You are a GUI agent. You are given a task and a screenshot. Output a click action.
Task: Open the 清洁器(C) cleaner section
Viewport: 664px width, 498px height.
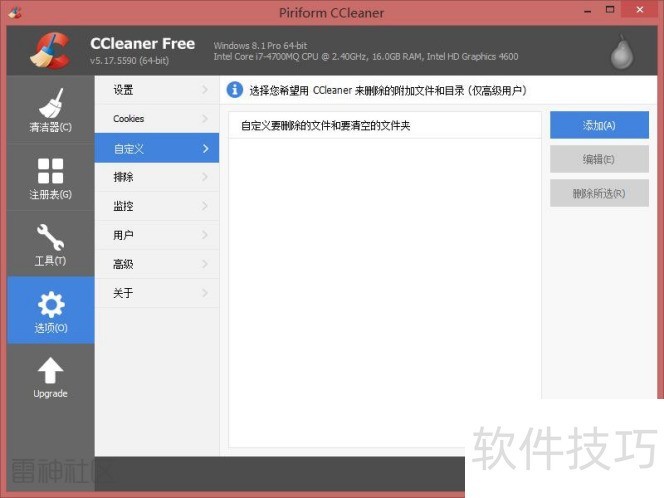click(50, 110)
